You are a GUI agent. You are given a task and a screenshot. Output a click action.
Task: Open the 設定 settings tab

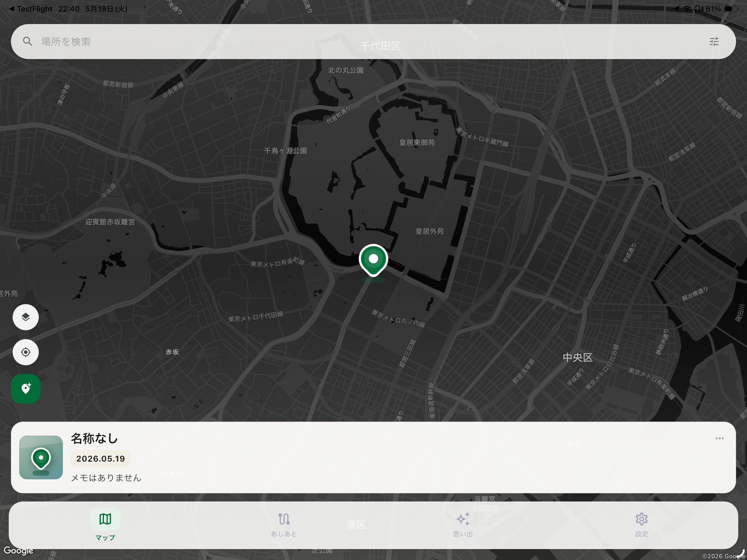[641, 524]
